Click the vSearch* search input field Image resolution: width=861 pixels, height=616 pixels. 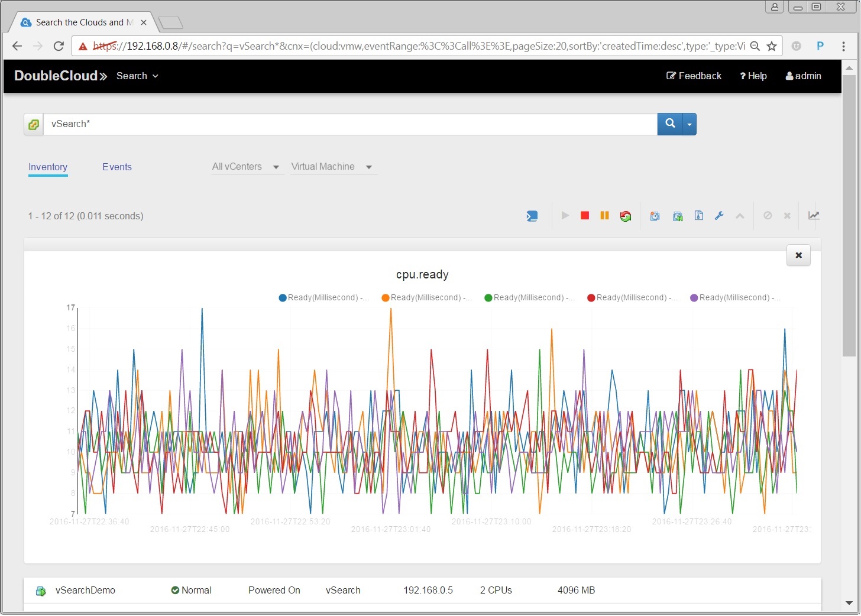click(349, 124)
